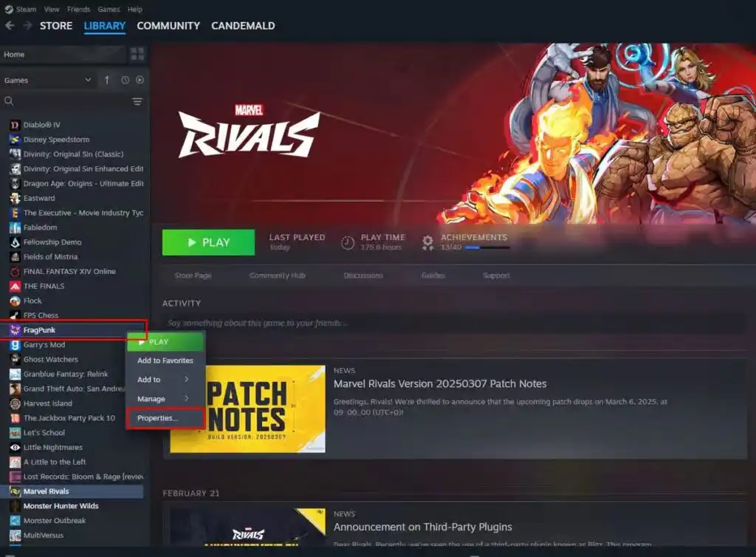The width and height of the screenshot is (756, 557).
Task: Open the Patch Notes news thumbnail
Action: coord(248,409)
